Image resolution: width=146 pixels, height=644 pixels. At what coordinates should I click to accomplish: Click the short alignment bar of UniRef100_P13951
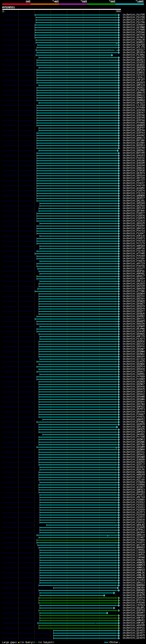[x=74, y=55]
